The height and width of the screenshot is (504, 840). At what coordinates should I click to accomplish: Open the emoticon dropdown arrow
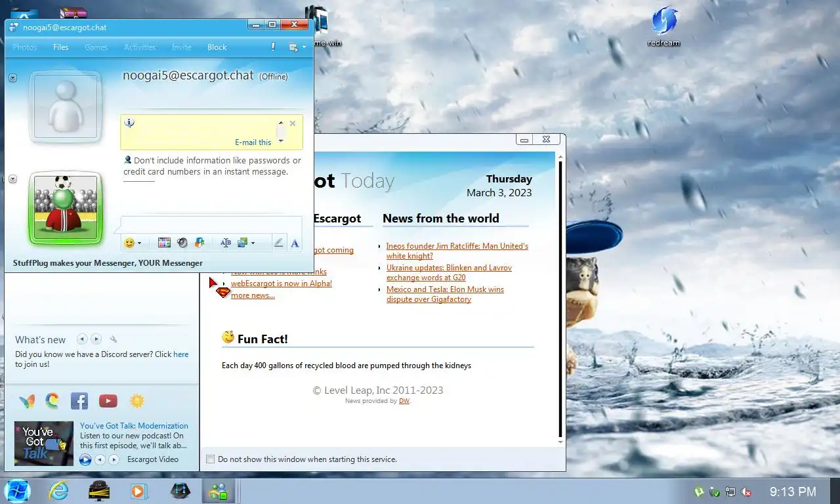click(x=139, y=243)
